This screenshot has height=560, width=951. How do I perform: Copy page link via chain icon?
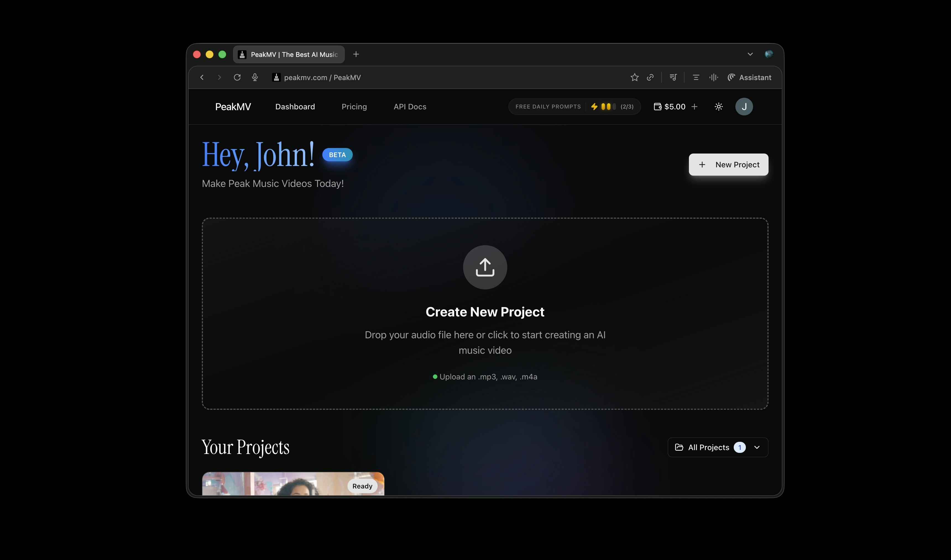[x=650, y=77]
